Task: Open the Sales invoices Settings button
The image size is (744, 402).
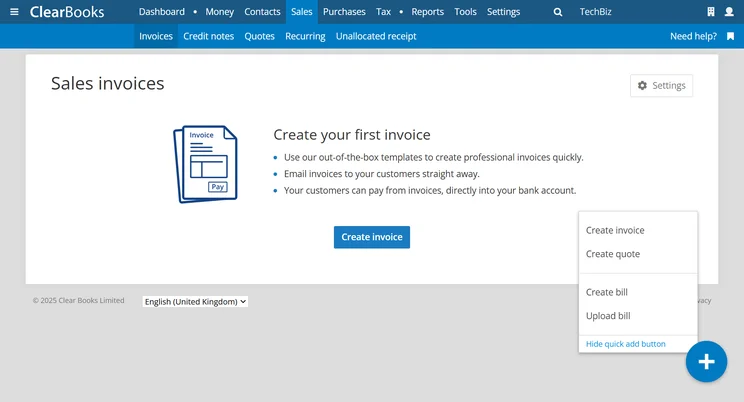Action: point(661,85)
